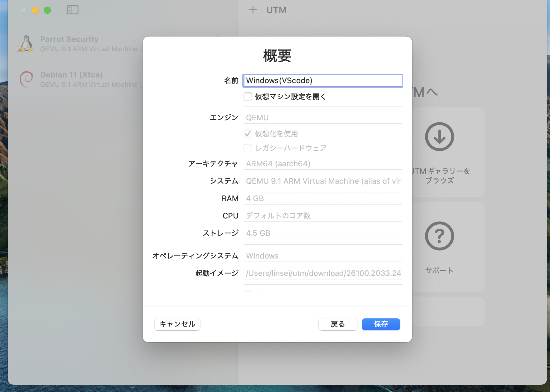Click the RAM field showing 4 GB
Image resolution: width=550 pixels, height=392 pixels.
coord(323,198)
